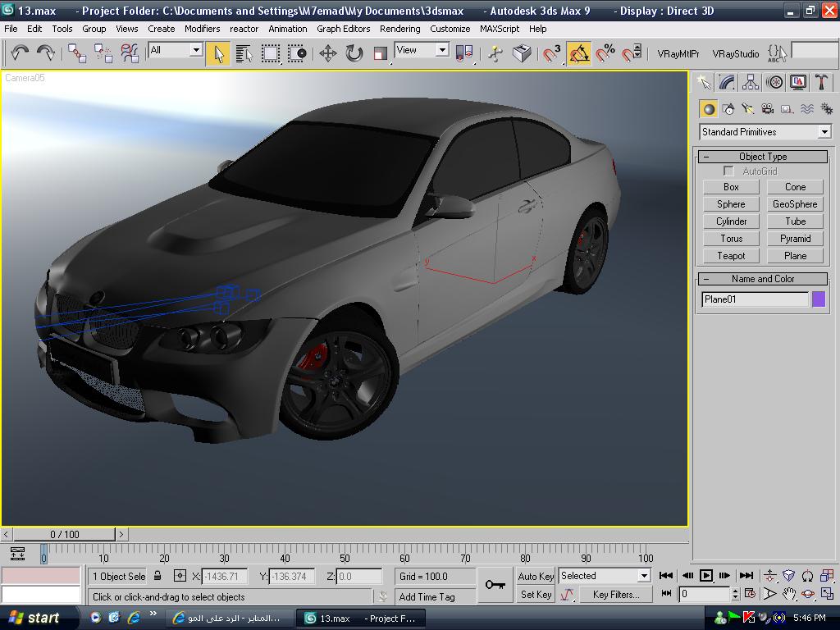Activate the Select Object arrow tool
840x630 pixels.
[x=218, y=53]
